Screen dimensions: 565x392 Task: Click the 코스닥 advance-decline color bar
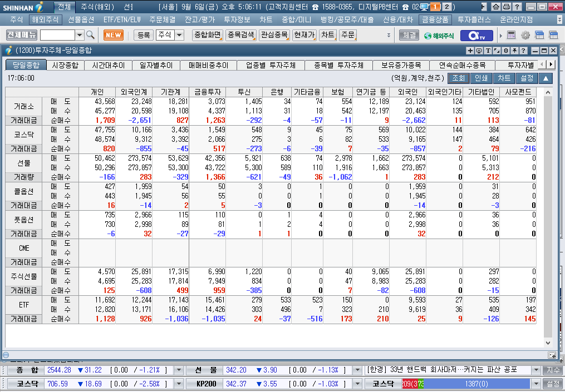click(465, 384)
